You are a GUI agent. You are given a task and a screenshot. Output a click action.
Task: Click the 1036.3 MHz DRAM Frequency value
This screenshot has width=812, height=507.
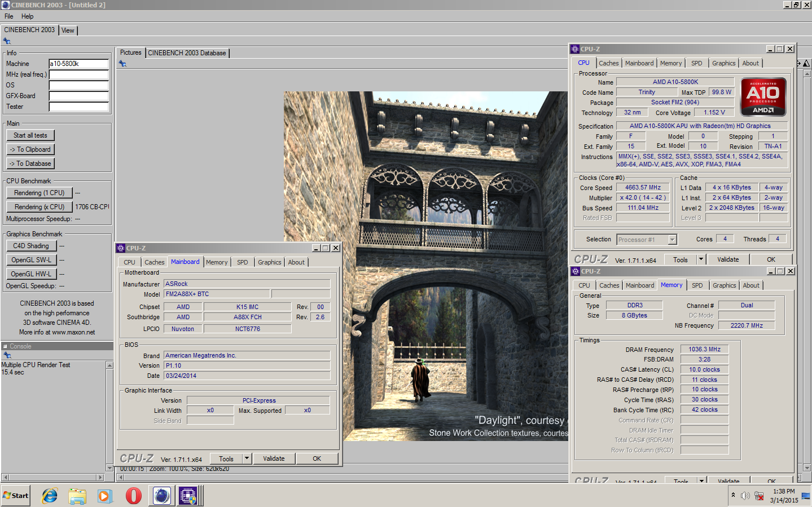point(704,349)
